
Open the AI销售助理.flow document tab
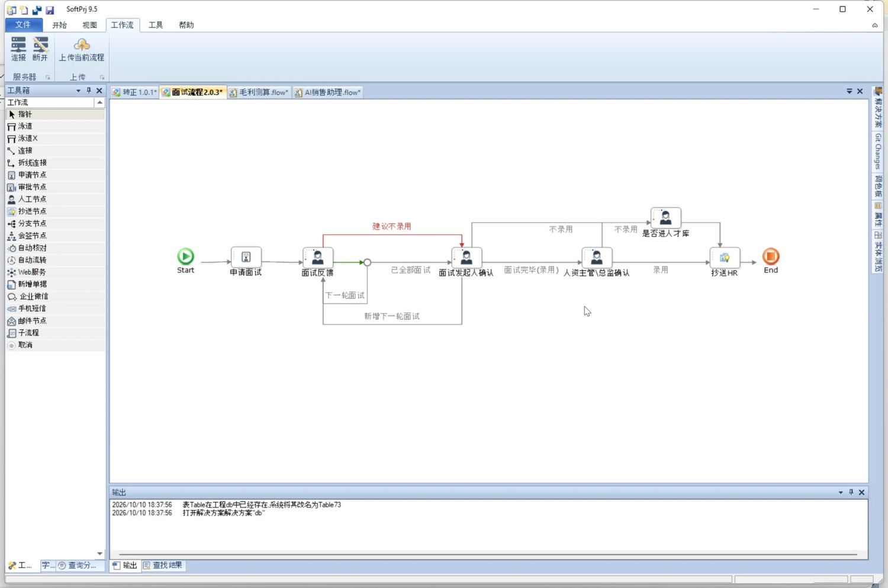click(327, 92)
